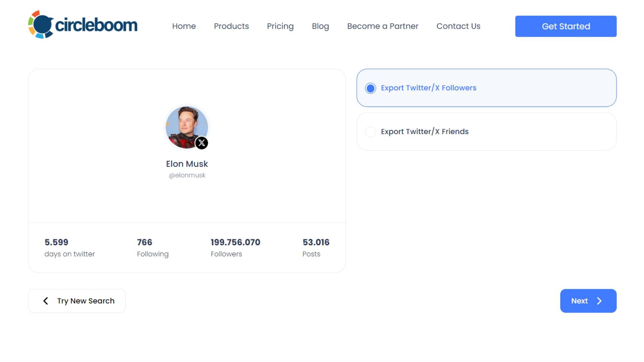Open the Pricing menu item
The image size is (644, 362).
tap(280, 26)
